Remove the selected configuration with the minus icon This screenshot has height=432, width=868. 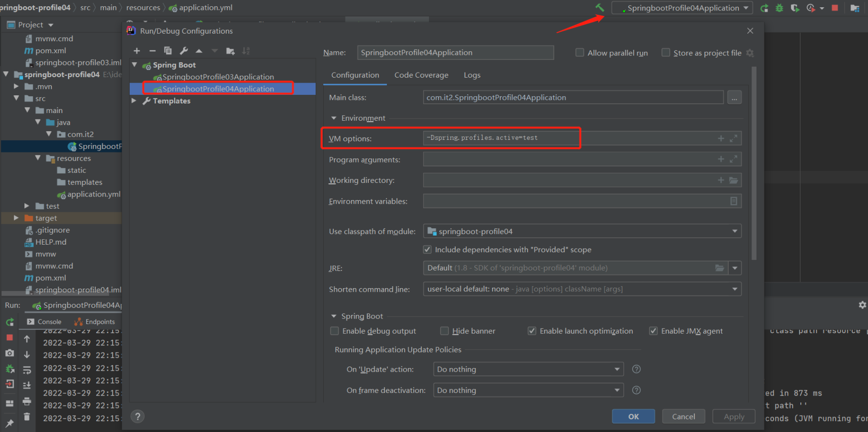pos(152,51)
